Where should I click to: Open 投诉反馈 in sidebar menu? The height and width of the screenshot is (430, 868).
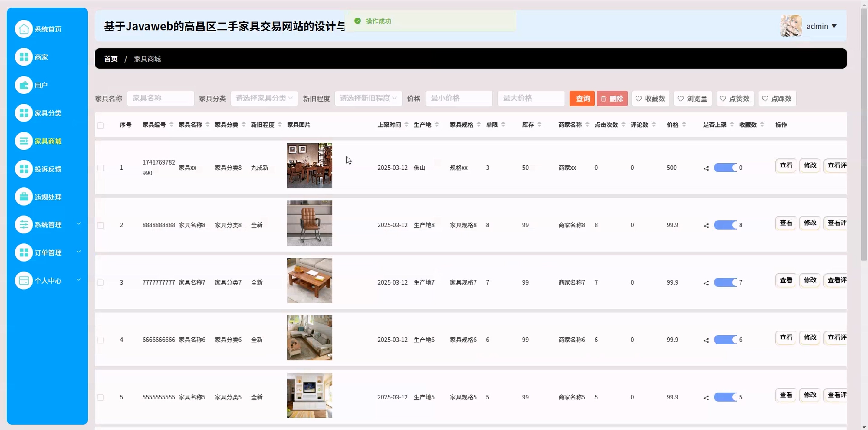pyautogui.click(x=48, y=169)
